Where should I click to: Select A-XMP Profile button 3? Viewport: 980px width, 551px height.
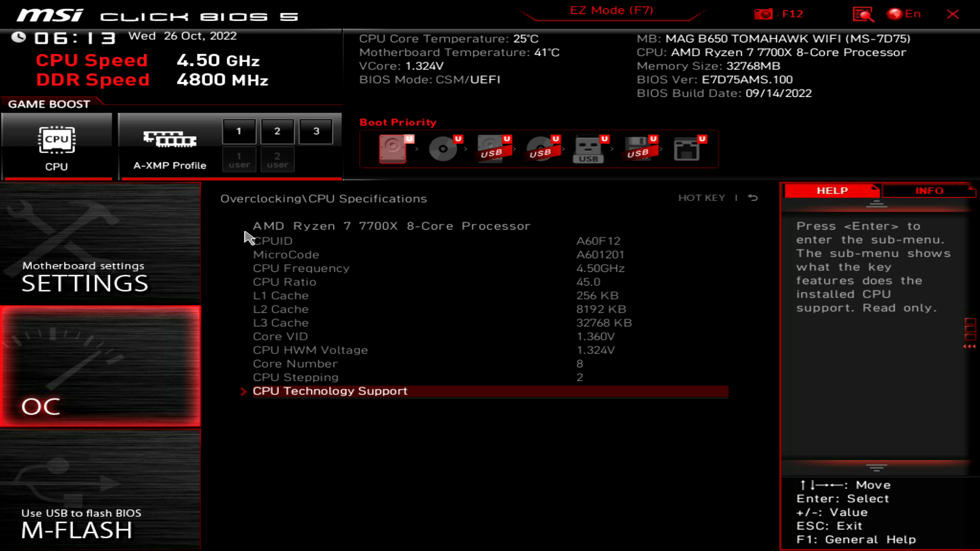[315, 131]
